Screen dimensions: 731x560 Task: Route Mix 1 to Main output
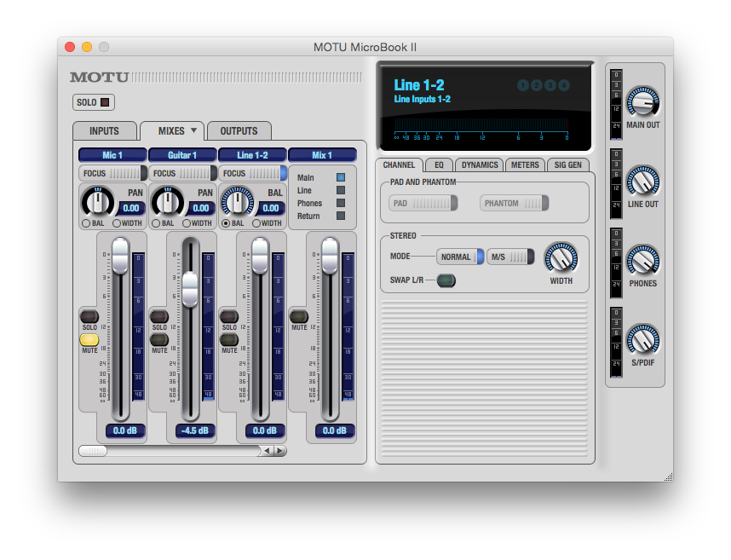point(341,177)
